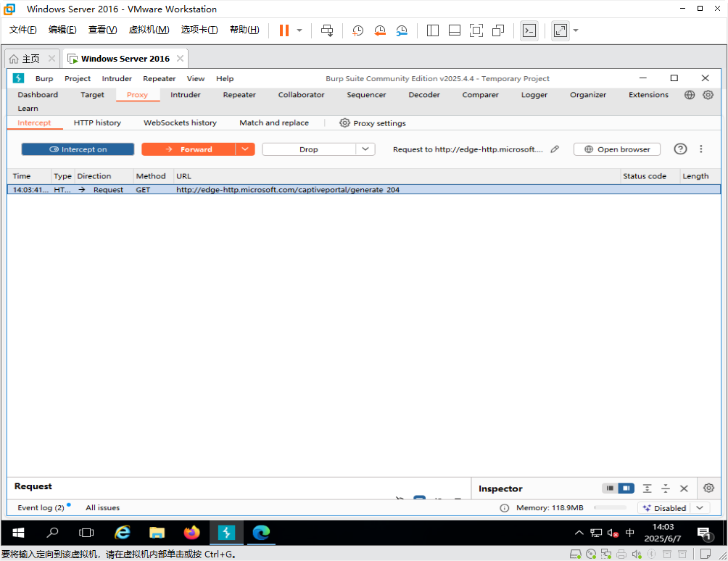Toggle the Intercept on button off
This screenshot has width=728, height=561.
coord(78,149)
